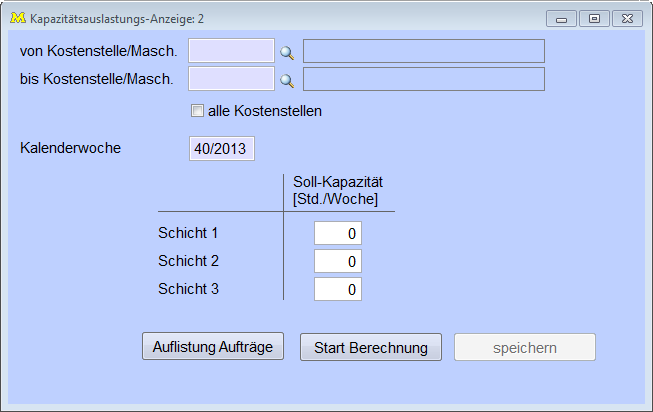Enable the alle Kostenstellen checkbox

pos(197,111)
